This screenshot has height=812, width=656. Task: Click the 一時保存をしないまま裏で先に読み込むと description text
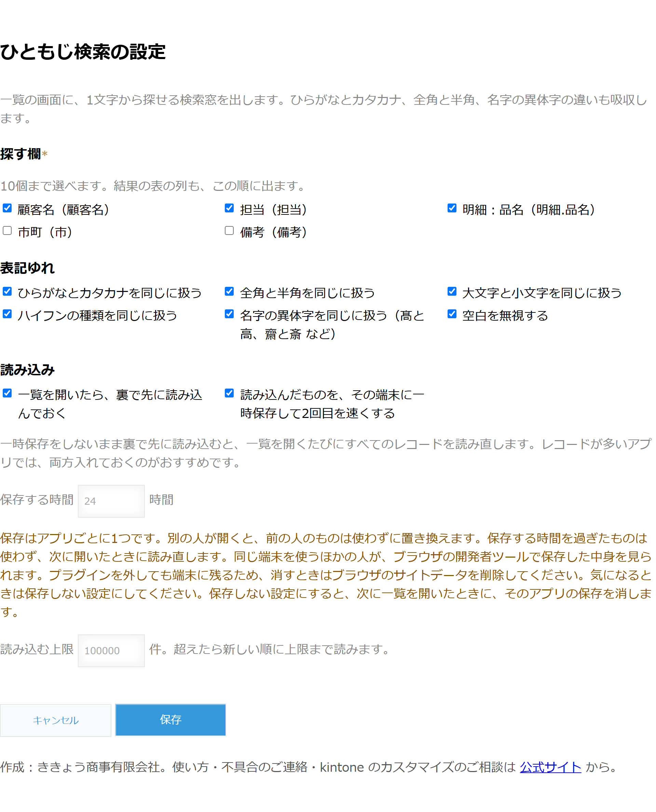pyautogui.click(x=326, y=453)
